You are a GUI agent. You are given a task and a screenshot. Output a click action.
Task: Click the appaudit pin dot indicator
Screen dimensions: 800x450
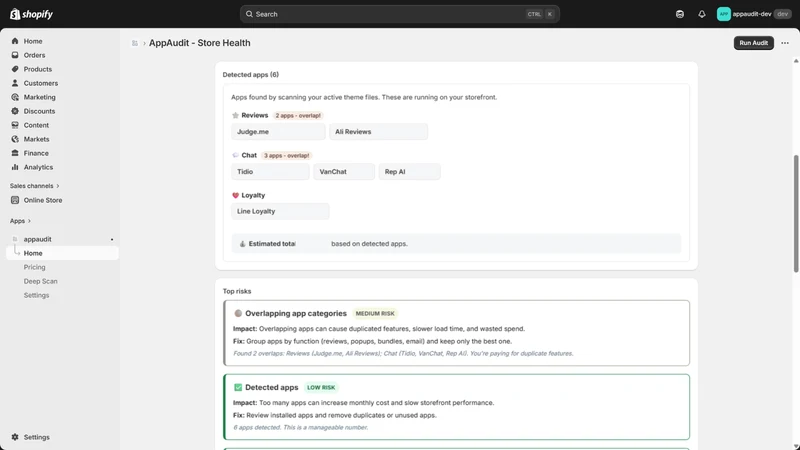click(112, 239)
